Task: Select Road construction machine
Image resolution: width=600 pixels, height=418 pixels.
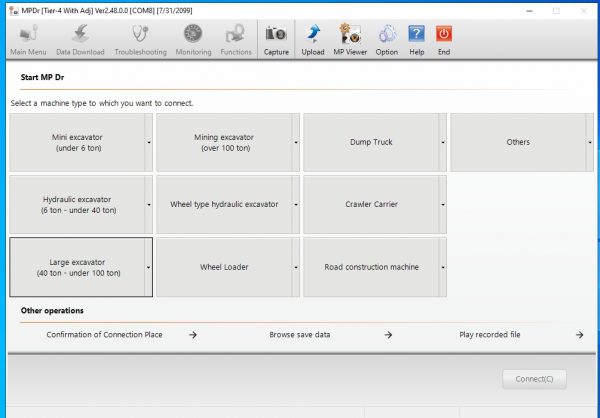Action: [371, 267]
